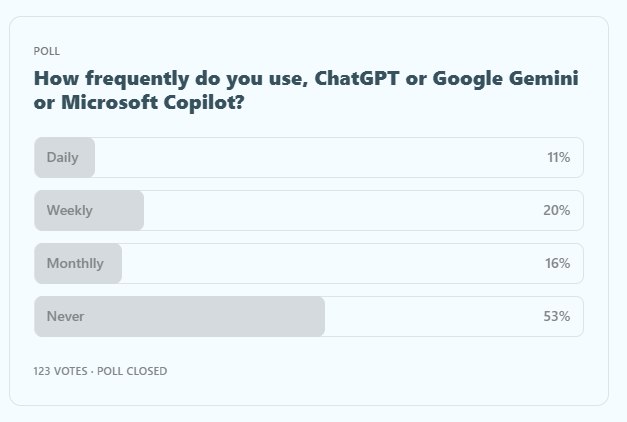This screenshot has width=627, height=422.
Task: Pick the Never poll answer
Action: tap(65, 316)
